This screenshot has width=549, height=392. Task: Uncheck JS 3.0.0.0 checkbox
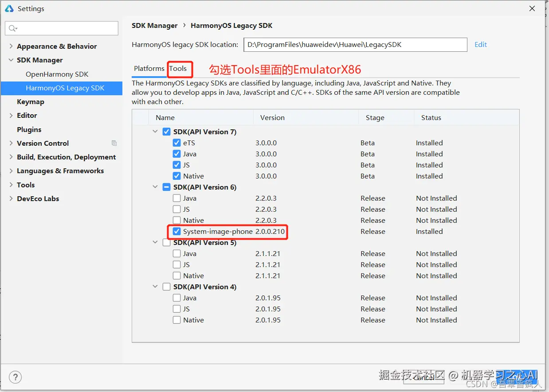[x=176, y=165]
